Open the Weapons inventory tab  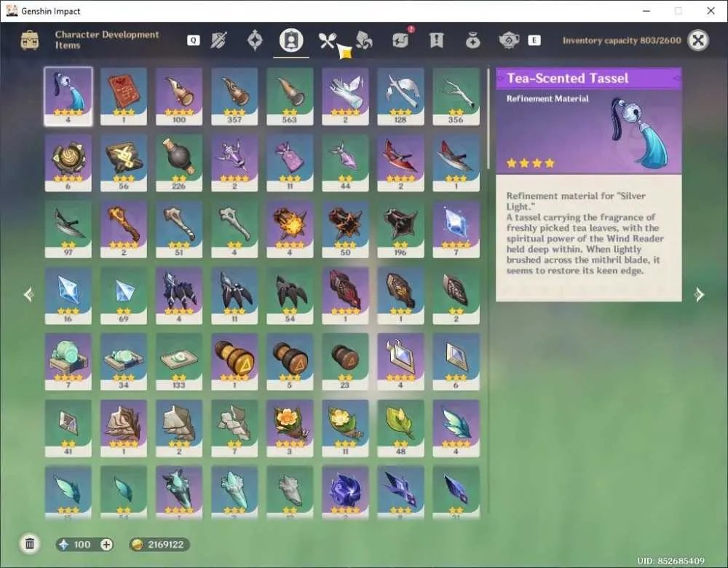tap(218, 40)
